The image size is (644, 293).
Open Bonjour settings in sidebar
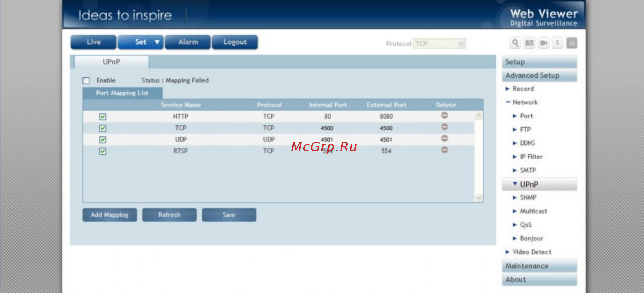click(528, 238)
